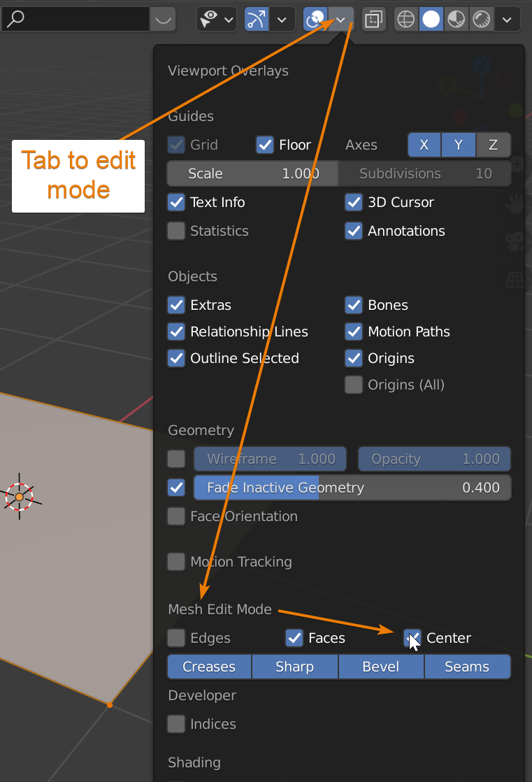
Task: Click the 3D cursor in the viewport
Action: point(20,497)
